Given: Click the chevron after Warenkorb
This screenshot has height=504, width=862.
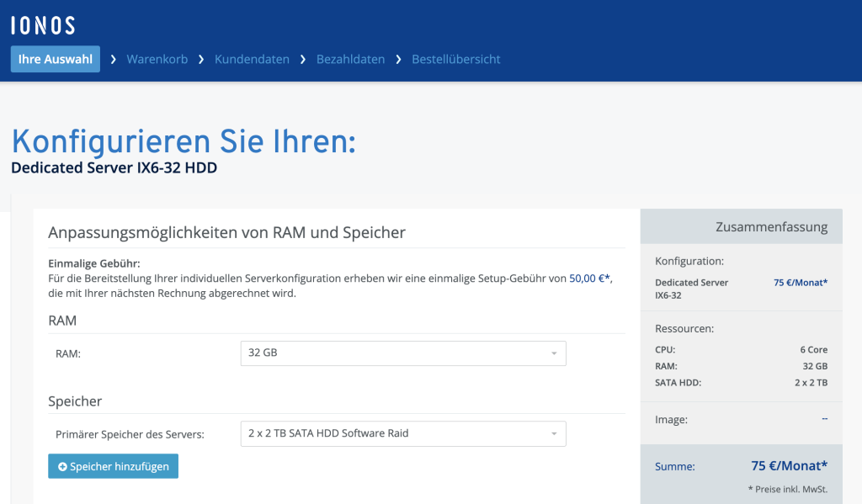Looking at the screenshot, I should pyautogui.click(x=200, y=59).
